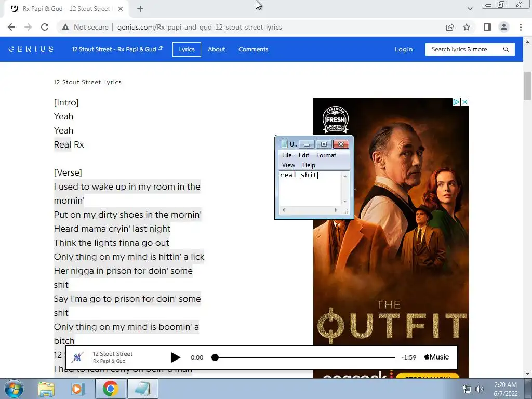Click the player album art thumbnail
The height and width of the screenshot is (399, 532).
coord(78,357)
